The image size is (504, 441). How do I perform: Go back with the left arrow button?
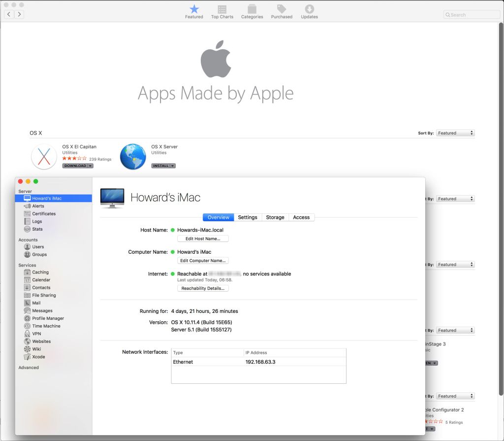[9, 14]
